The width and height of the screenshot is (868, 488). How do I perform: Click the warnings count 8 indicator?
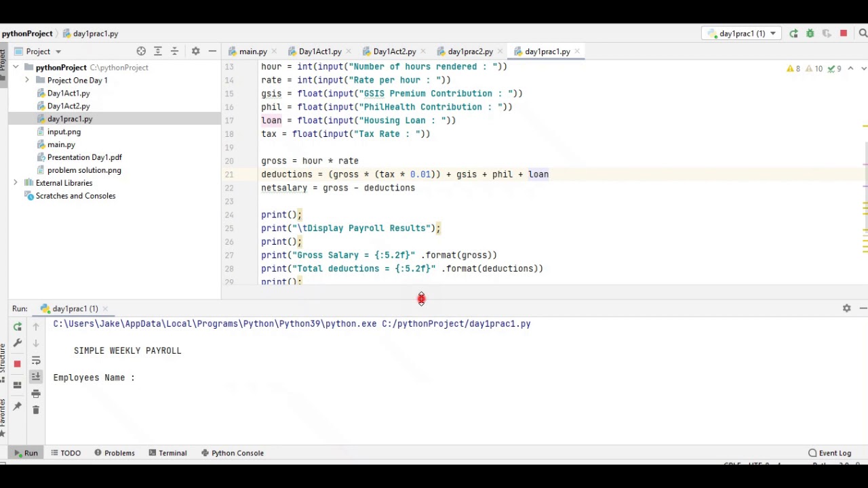coord(793,68)
